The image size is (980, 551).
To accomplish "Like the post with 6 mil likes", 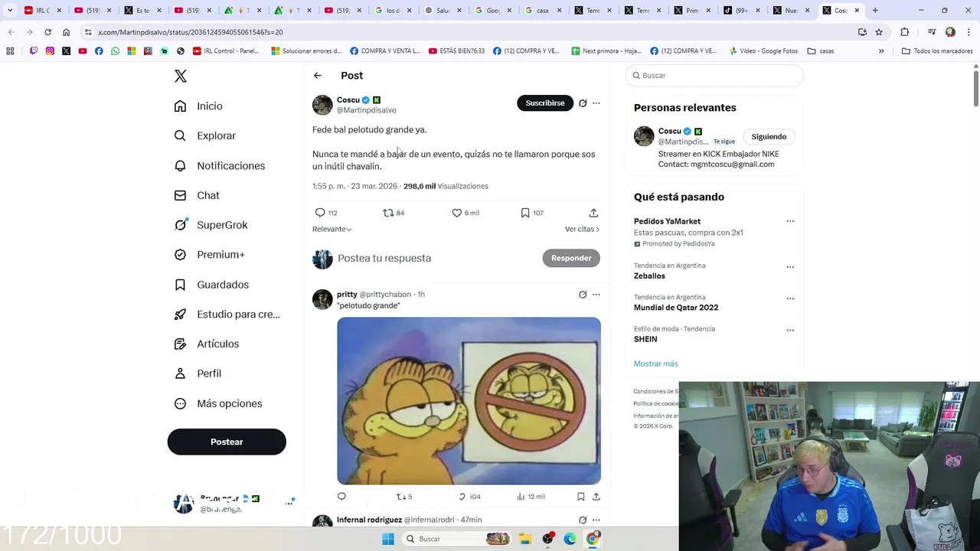I will pos(457,213).
